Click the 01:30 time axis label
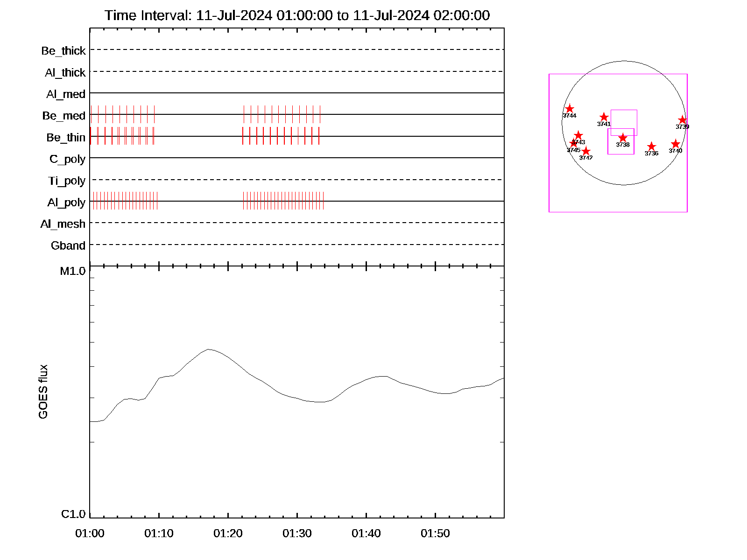This screenshot has width=747, height=560. tap(297, 533)
